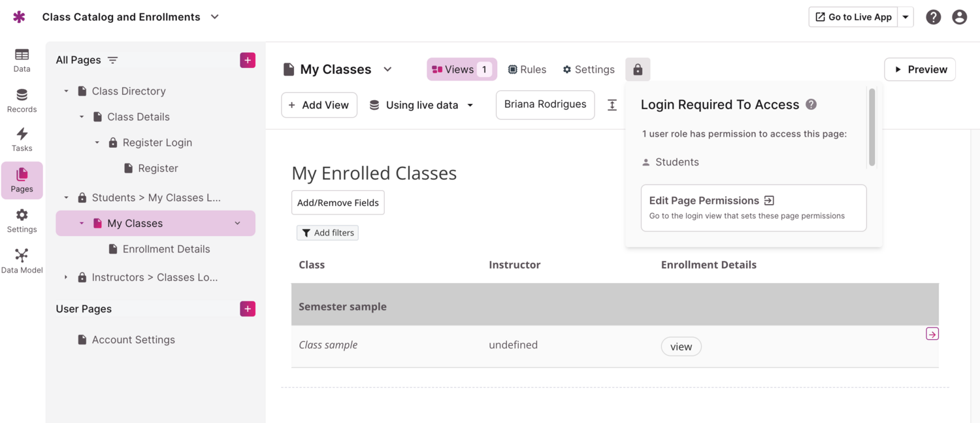Open dropdown arrow next to Go to Live App
This screenshot has height=423, width=980.
click(906, 17)
